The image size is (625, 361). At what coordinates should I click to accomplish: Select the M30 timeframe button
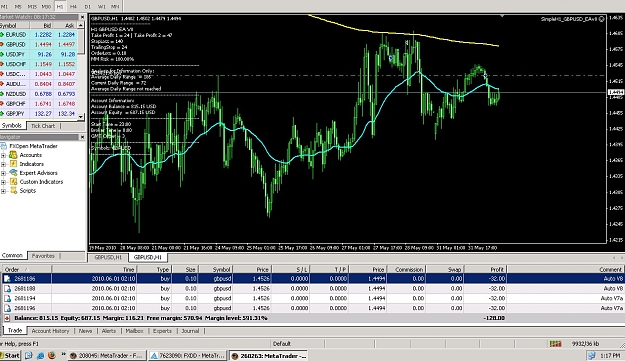pos(46,7)
